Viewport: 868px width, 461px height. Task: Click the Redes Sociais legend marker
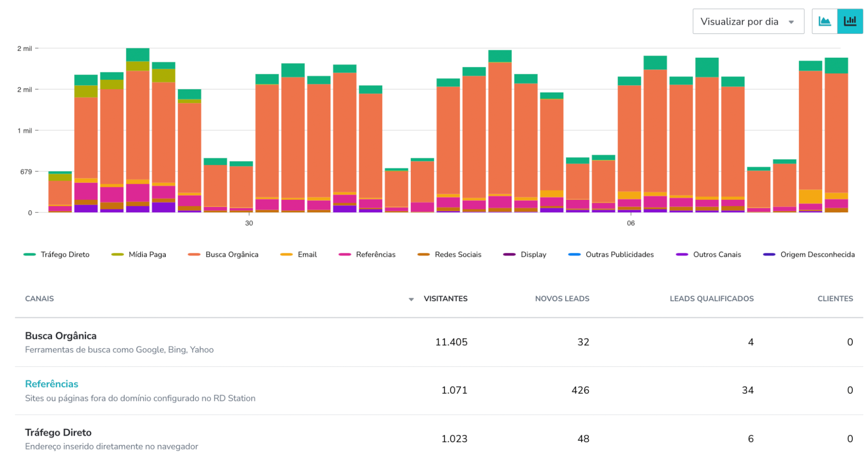[x=422, y=254]
